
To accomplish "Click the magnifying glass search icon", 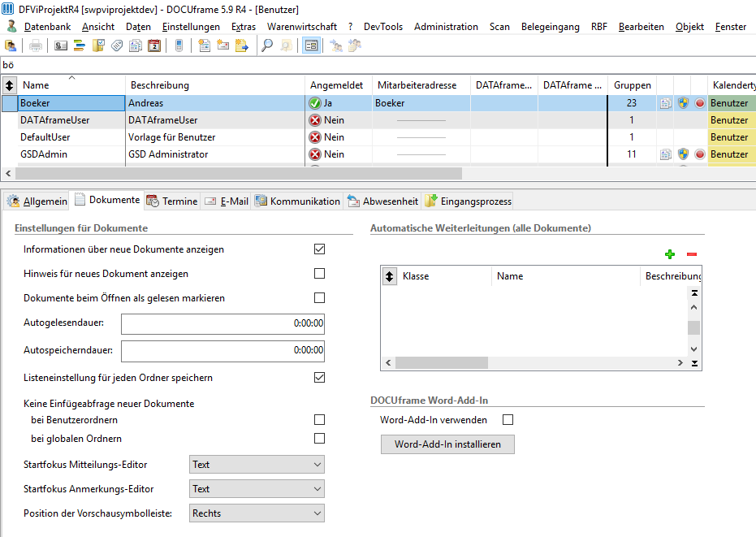I will pos(266,45).
